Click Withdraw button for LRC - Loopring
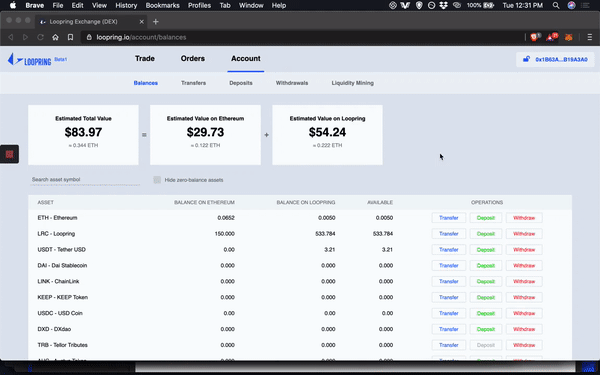The width and height of the screenshot is (600, 375). (524, 234)
